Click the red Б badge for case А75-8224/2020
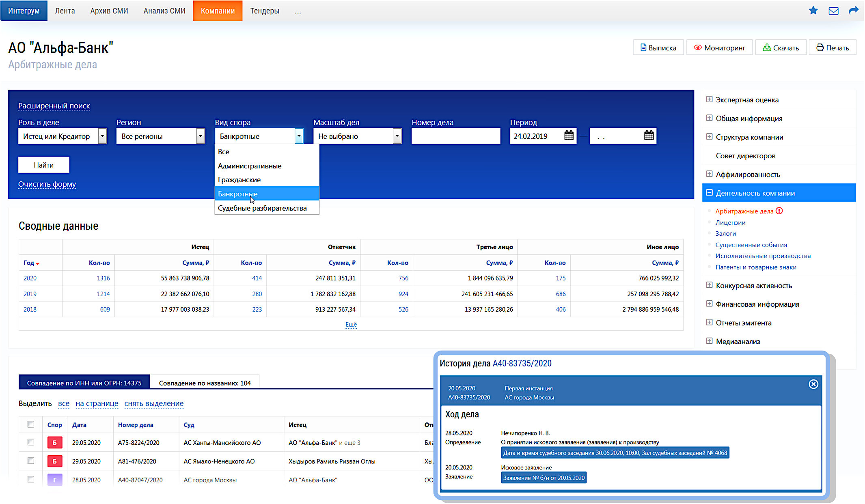Image resolution: width=865 pixels, height=504 pixels. pos(55,442)
